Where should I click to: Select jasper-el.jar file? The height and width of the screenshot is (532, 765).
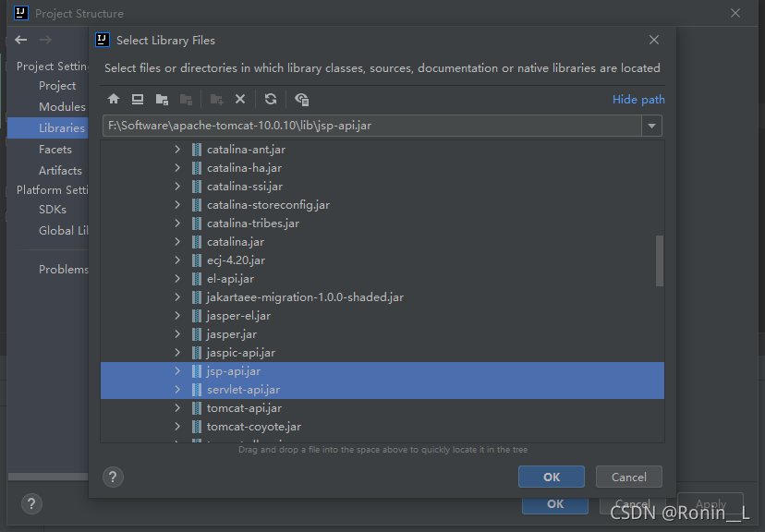click(x=238, y=316)
